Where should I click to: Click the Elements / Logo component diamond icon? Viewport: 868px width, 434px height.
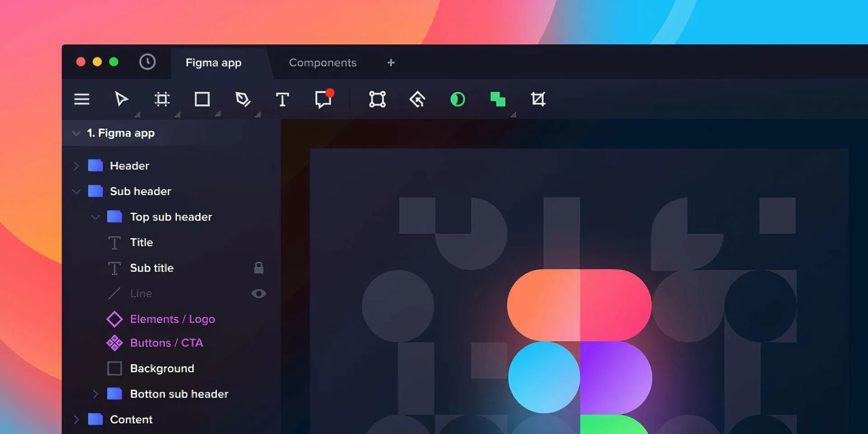pos(114,319)
